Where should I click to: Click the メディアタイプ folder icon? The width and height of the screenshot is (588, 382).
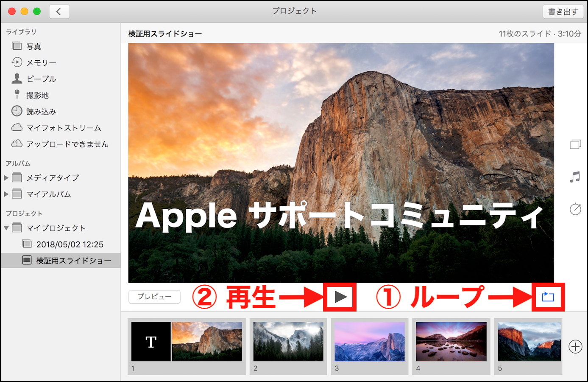click(17, 177)
